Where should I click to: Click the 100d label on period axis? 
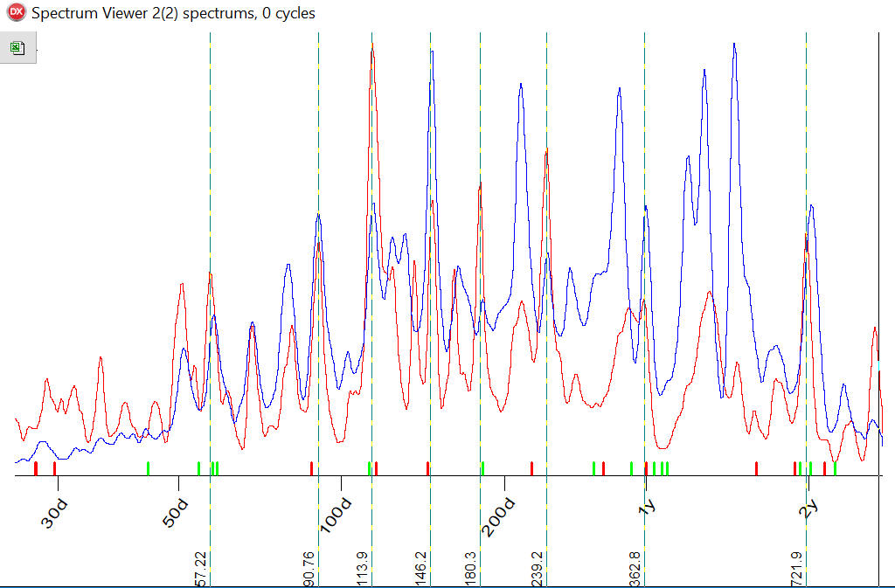[336, 515]
